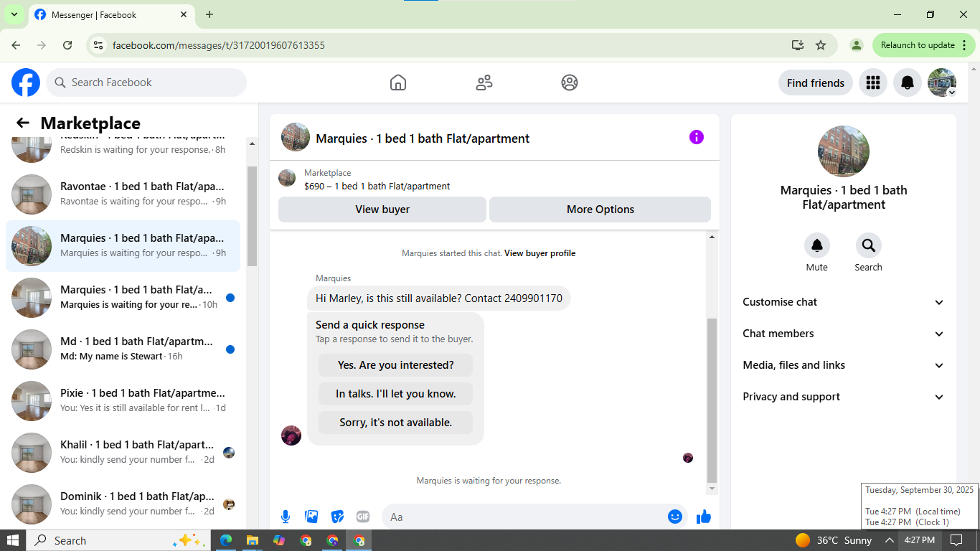Click the install app icon in address bar

point(798,45)
